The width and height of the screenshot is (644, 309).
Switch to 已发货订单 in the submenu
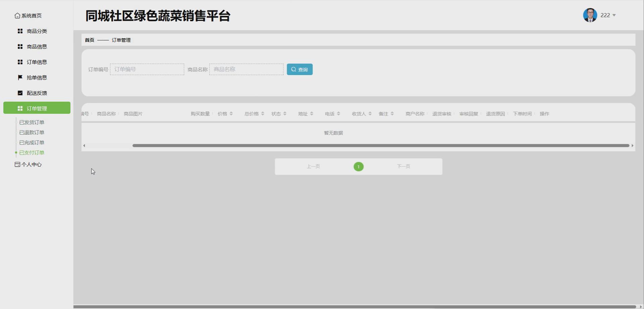32,122
